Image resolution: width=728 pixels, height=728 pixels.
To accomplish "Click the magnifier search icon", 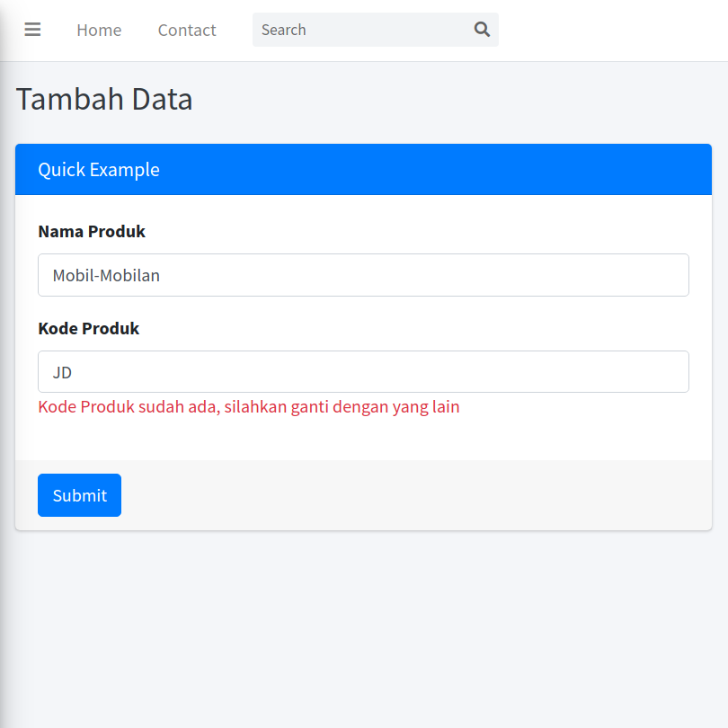I will pyautogui.click(x=482, y=30).
